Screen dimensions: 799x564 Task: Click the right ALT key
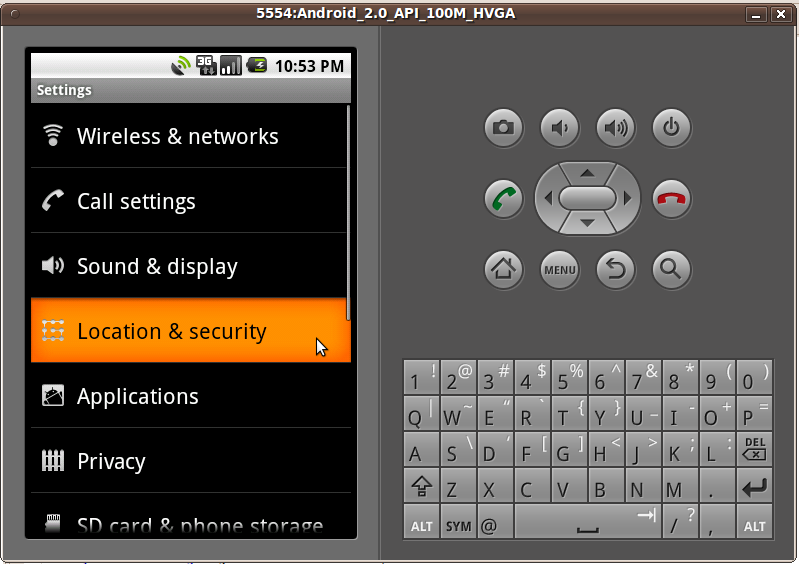[755, 522]
